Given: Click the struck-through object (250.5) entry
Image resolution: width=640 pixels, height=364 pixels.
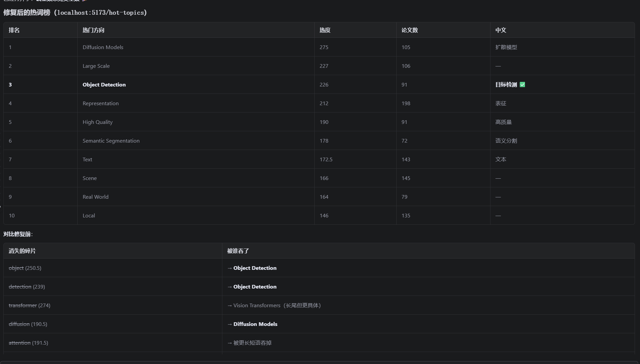Looking at the screenshot, I should (25, 268).
